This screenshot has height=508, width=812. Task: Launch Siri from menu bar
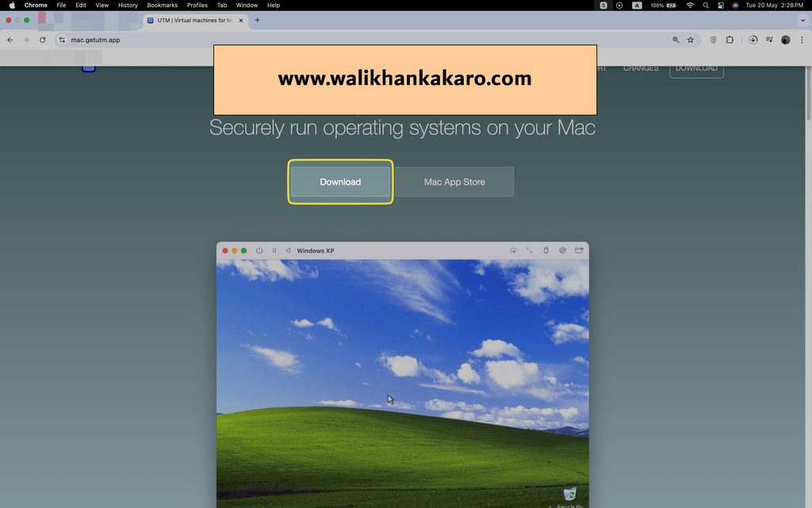tap(735, 6)
